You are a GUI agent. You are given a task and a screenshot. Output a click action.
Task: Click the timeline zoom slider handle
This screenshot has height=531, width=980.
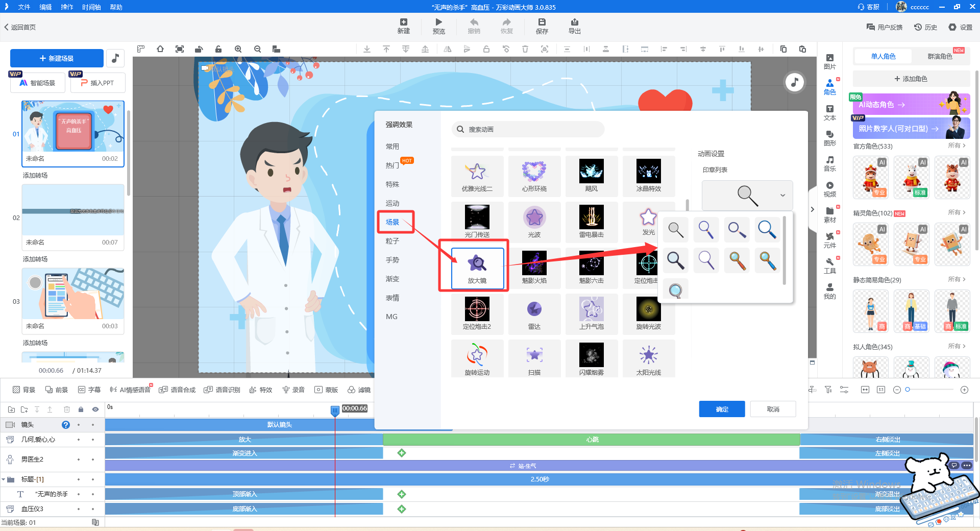[x=908, y=390]
